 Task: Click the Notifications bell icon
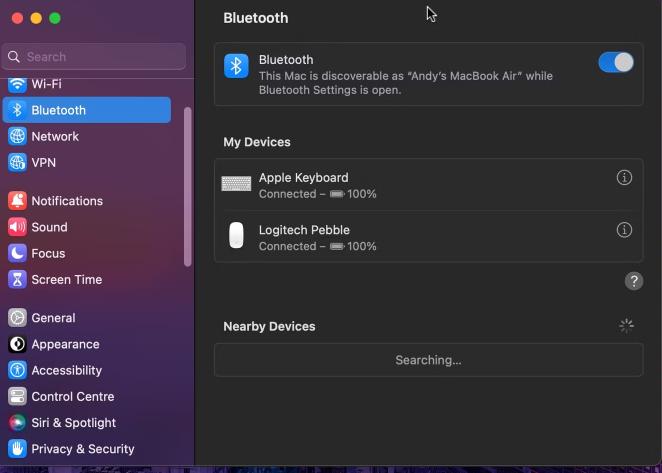tap(17, 201)
